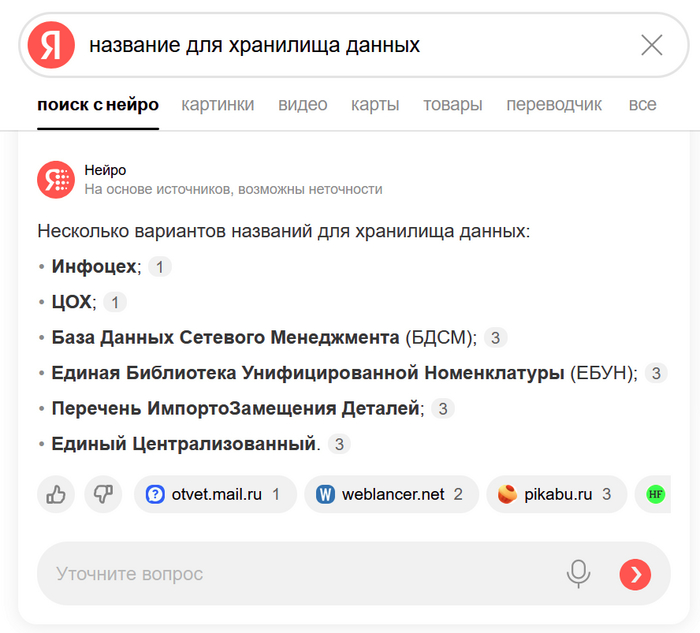Click in the Уточните вопрос field

pyautogui.click(x=300, y=573)
